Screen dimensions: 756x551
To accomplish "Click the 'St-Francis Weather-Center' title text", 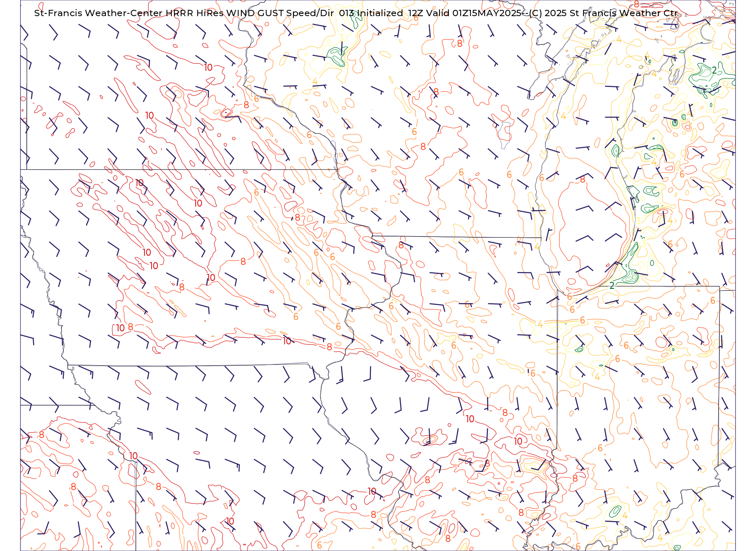I will click(98, 13).
